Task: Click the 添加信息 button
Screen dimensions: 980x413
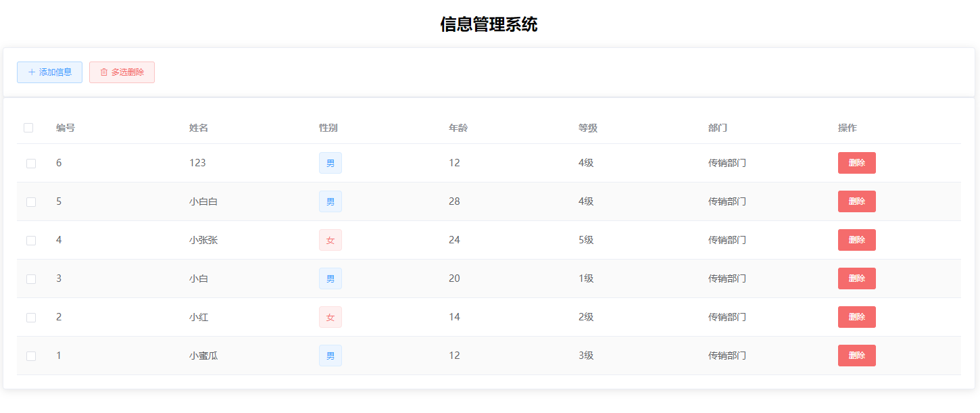Action: coord(49,72)
